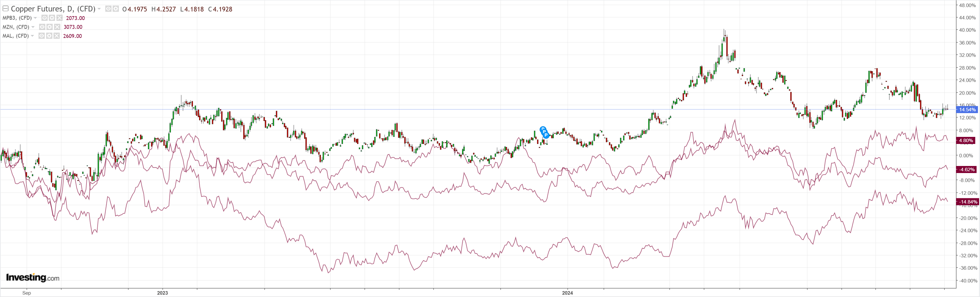Click the high price 4.2527

(x=167, y=9)
